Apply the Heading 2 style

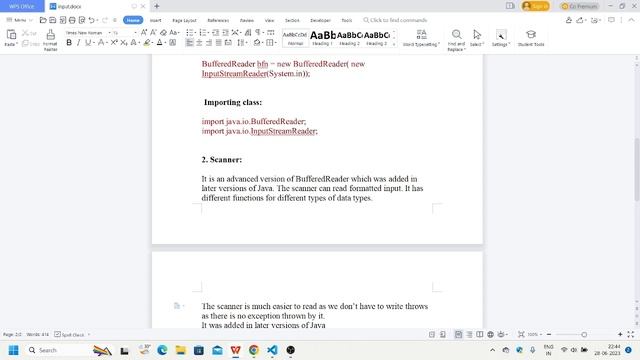(x=349, y=38)
